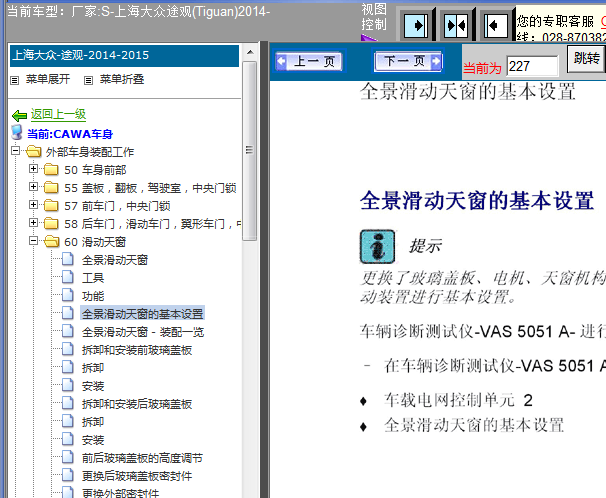This screenshot has width=606, height=498.
Task: Open 拆卸和安装前玻璃盖板 page
Action: (x=137, y=350)
